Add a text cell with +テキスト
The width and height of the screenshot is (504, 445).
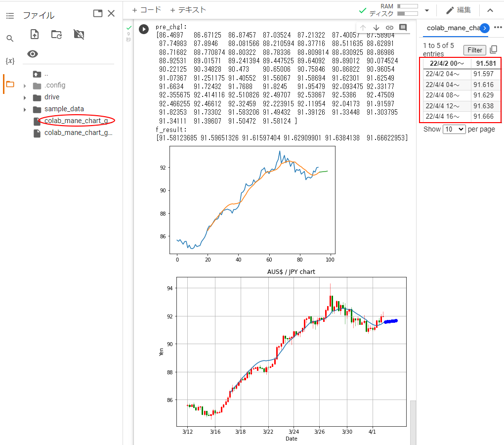pos(188,10)
